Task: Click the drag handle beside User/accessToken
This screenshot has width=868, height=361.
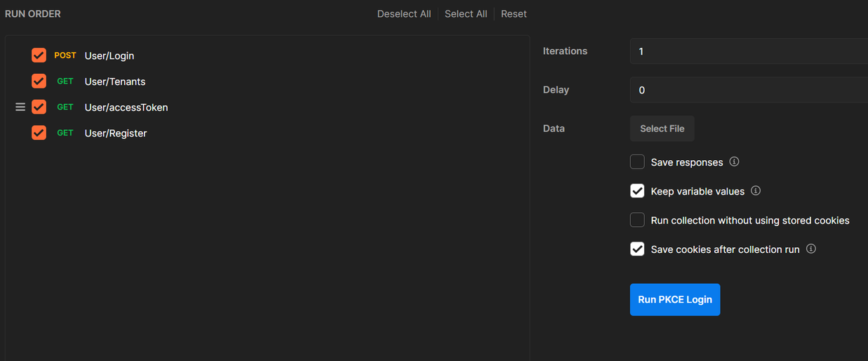Action: click(20, 107)
